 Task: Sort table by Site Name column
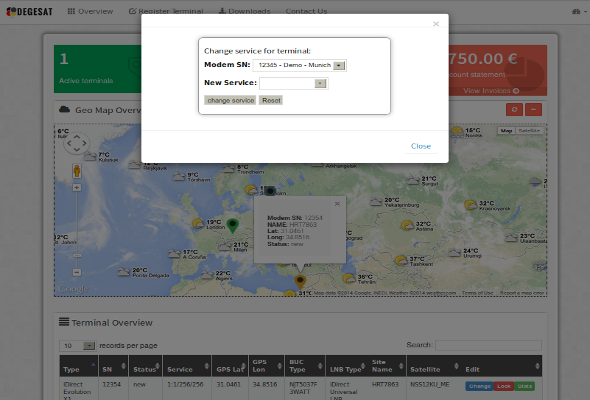click(x=386, y=366)
